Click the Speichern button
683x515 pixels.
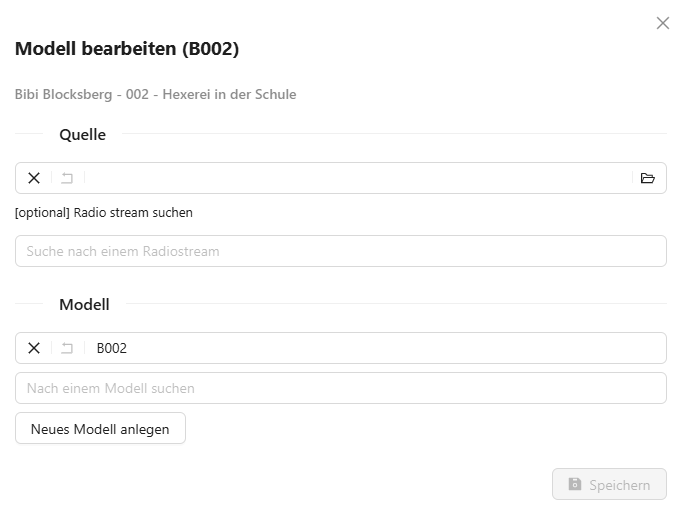[609, 485]
